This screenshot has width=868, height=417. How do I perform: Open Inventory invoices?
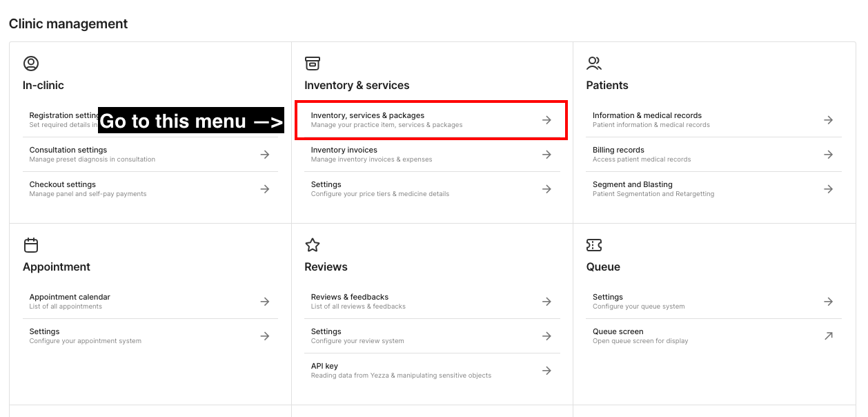(432, 155)
